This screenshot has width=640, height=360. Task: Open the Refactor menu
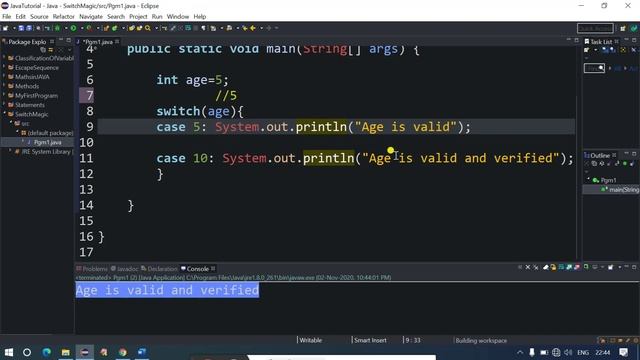pyautogui.click(x=64, y=16)
